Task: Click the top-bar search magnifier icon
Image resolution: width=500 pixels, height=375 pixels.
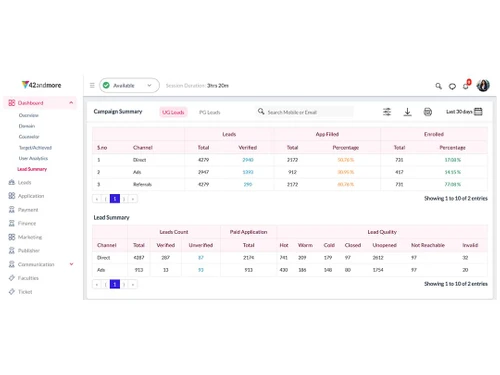Action: [438, 86]
